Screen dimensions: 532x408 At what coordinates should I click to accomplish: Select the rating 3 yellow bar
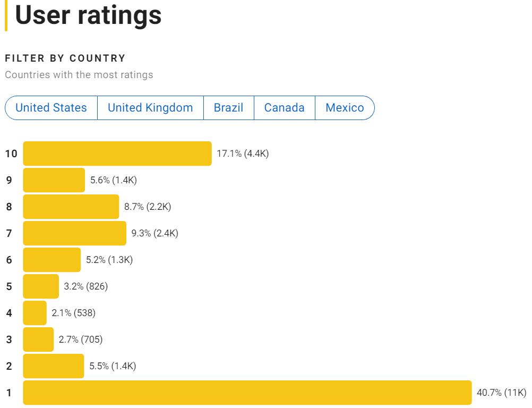click(x=38, y=339)
